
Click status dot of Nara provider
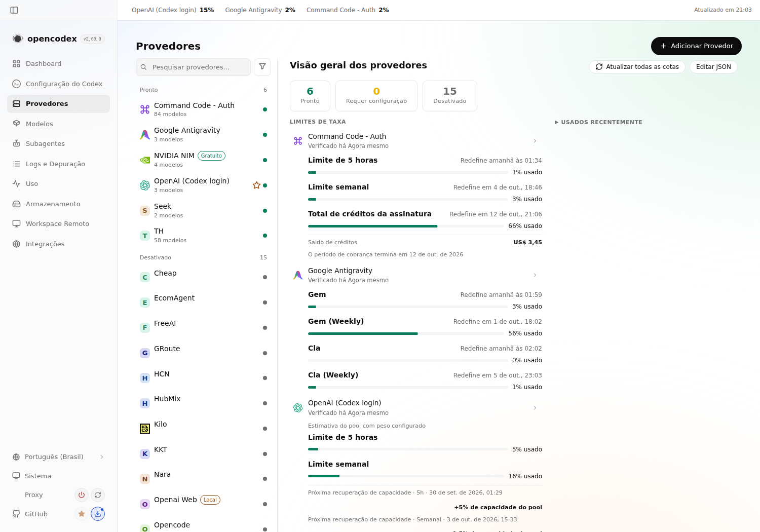click(265, 479)
